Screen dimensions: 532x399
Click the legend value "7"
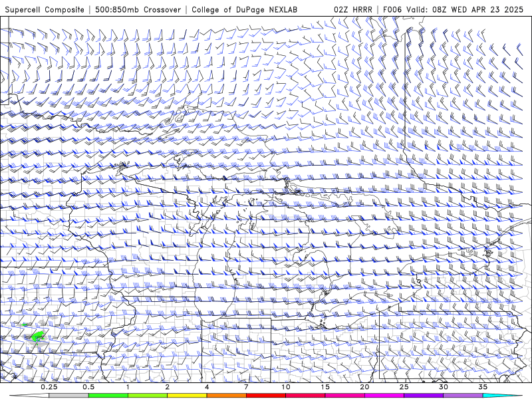click(246, 387)
